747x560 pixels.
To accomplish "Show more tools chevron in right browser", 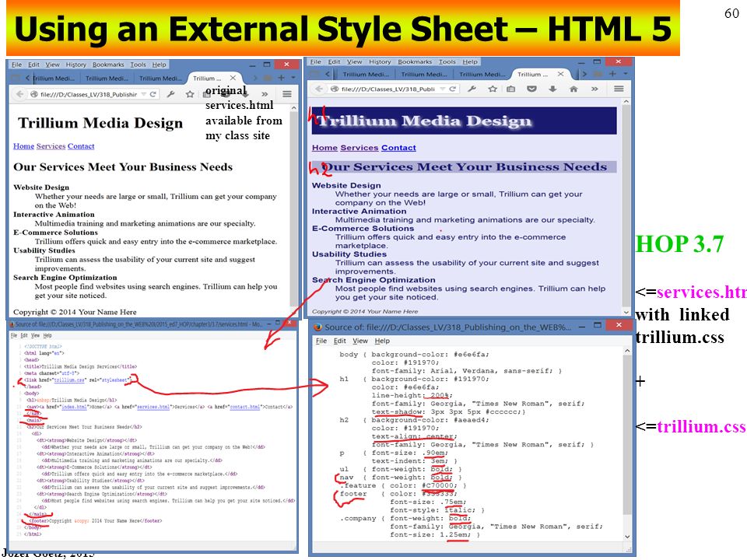I will pos(594,89).
